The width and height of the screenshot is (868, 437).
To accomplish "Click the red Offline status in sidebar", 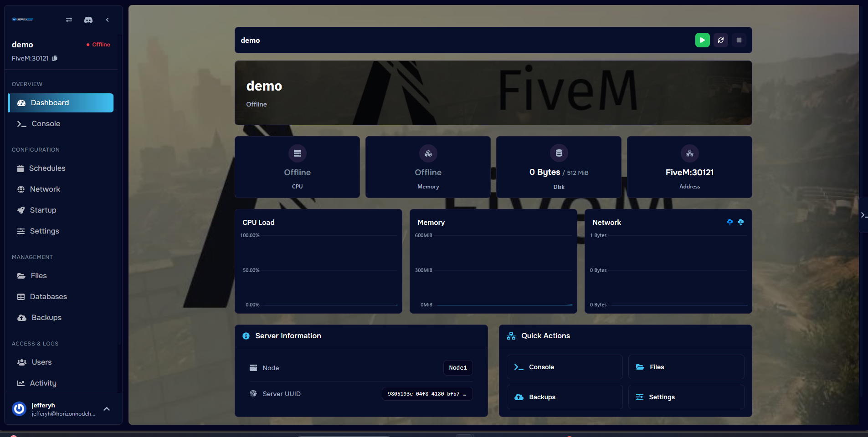I will pyautogui.click(x=98, y=45).
